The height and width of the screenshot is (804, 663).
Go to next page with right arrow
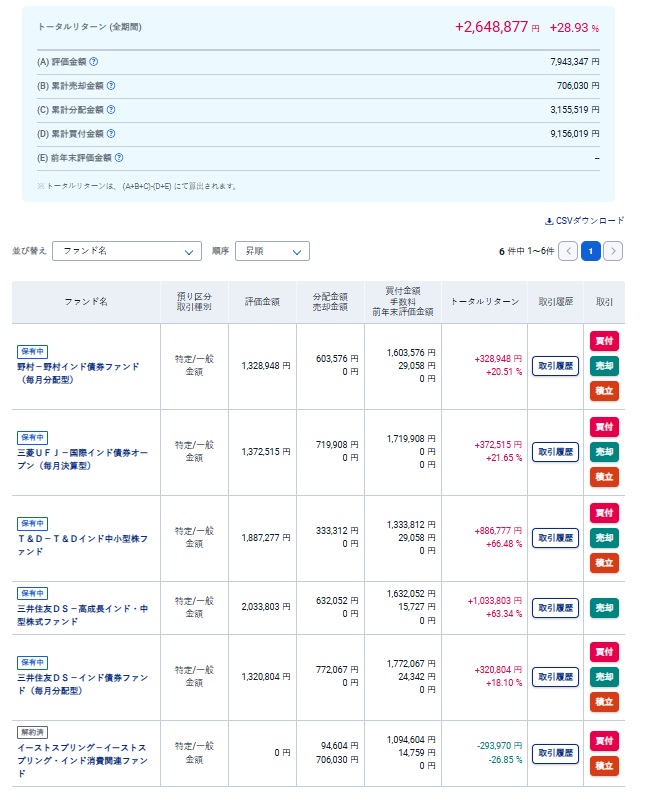pos(613,251)
